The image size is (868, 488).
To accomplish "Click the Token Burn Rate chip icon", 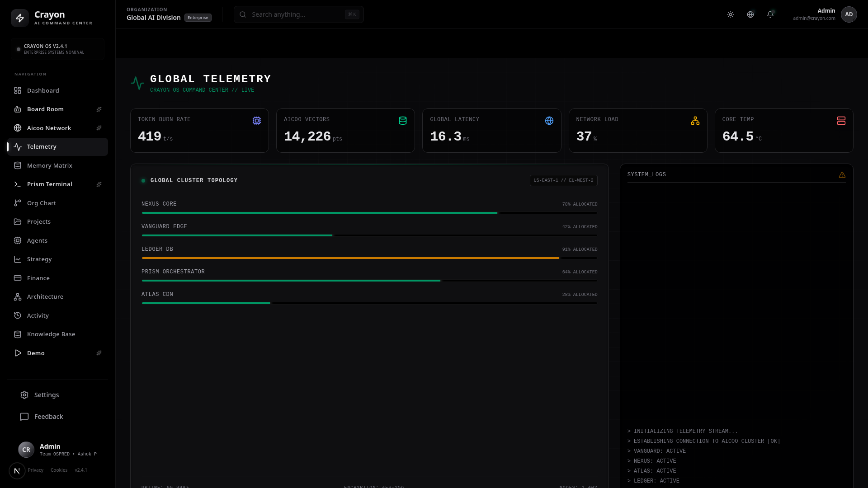I will click(x=256, y=121).
